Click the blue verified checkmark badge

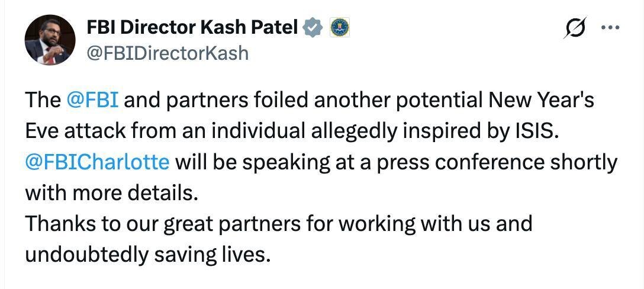313,27
